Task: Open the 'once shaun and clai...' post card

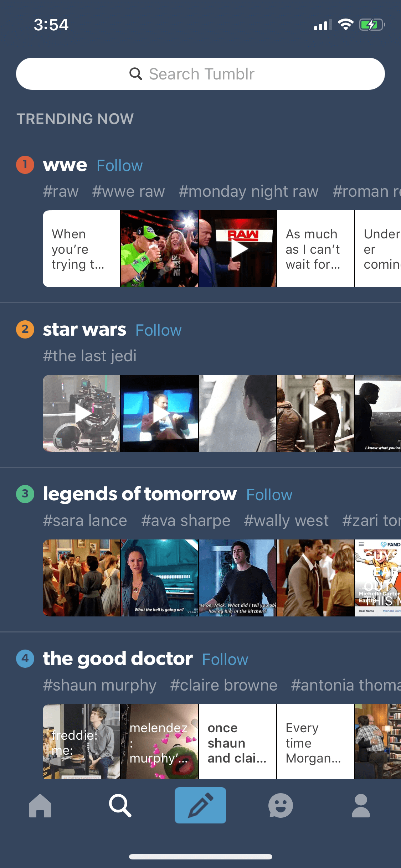Action: click(237, 742)
